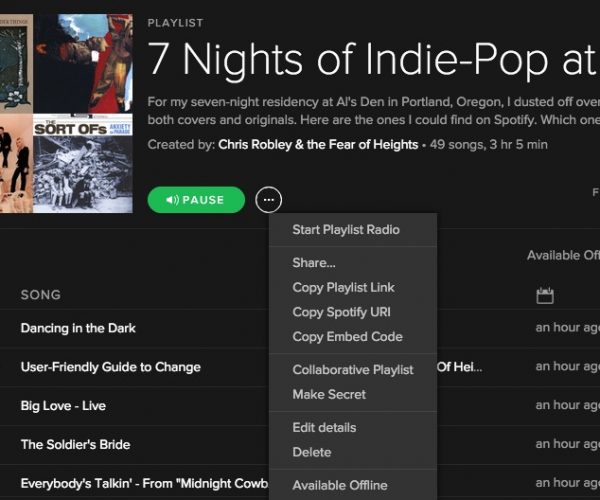Click 'an hour ago' in The Soldier's Bride row
Viewport: 600px width, 500px height.
point(567,444)
